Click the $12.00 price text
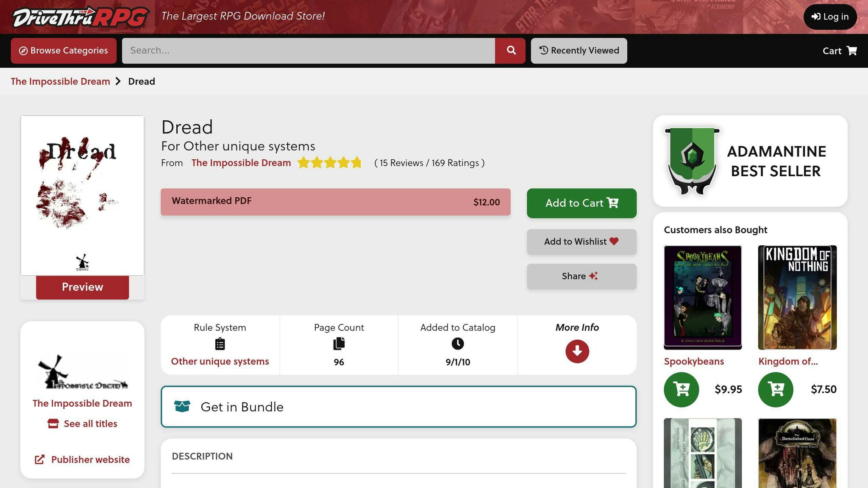Viewport: 868px width, 488px height. click(x=487, y=202)
